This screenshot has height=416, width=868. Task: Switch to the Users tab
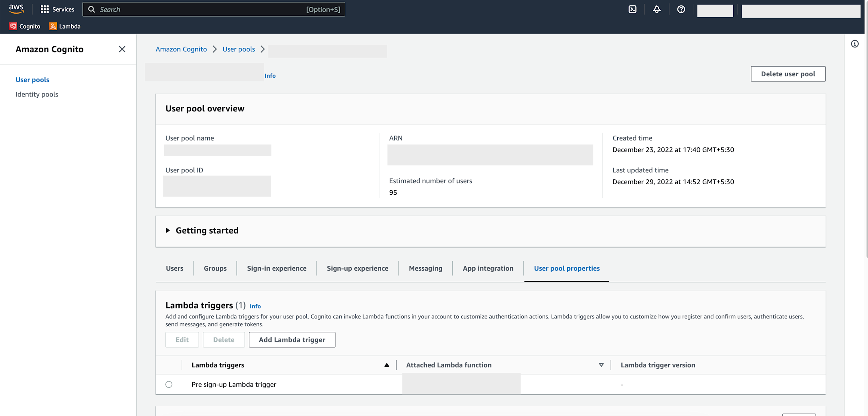click(174, 268)
